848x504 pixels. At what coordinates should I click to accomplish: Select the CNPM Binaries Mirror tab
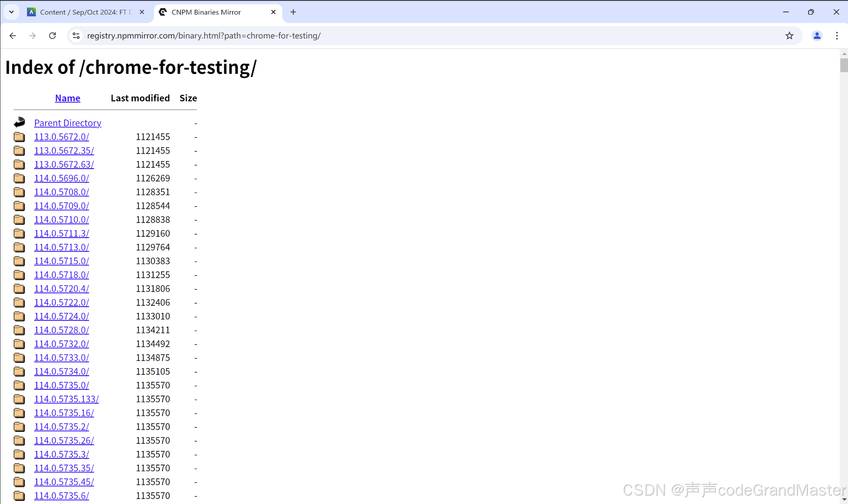click(x=218, y=12)
